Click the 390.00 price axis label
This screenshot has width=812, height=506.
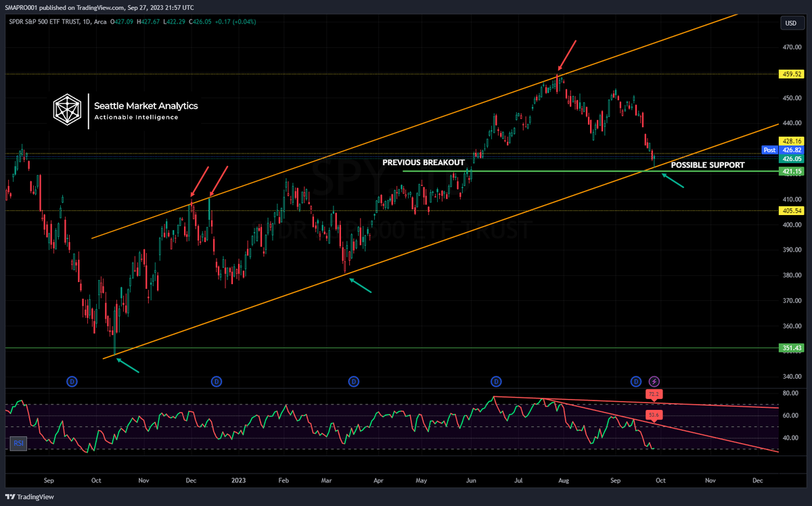pyautogui.click(x=792, y=250)
